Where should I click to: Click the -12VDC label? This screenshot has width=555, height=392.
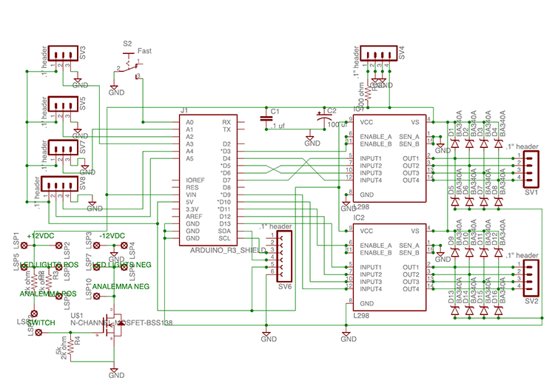(x=112, y=236)
